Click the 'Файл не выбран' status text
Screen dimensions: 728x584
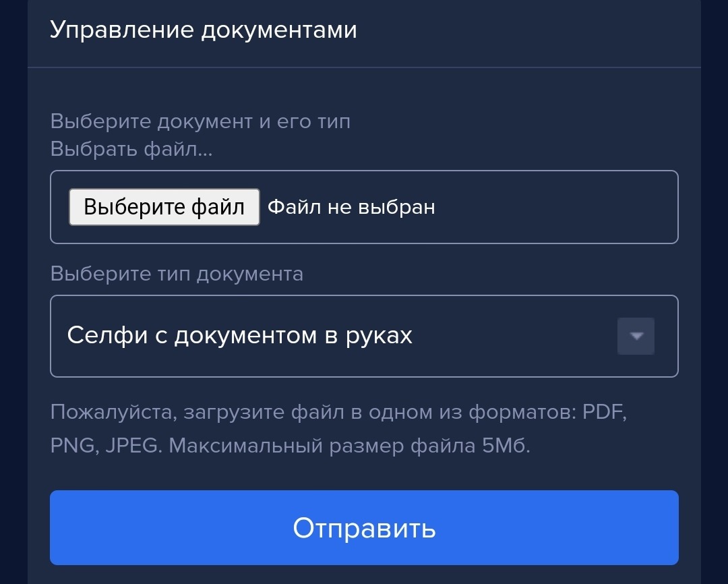(x=351, y=207)
